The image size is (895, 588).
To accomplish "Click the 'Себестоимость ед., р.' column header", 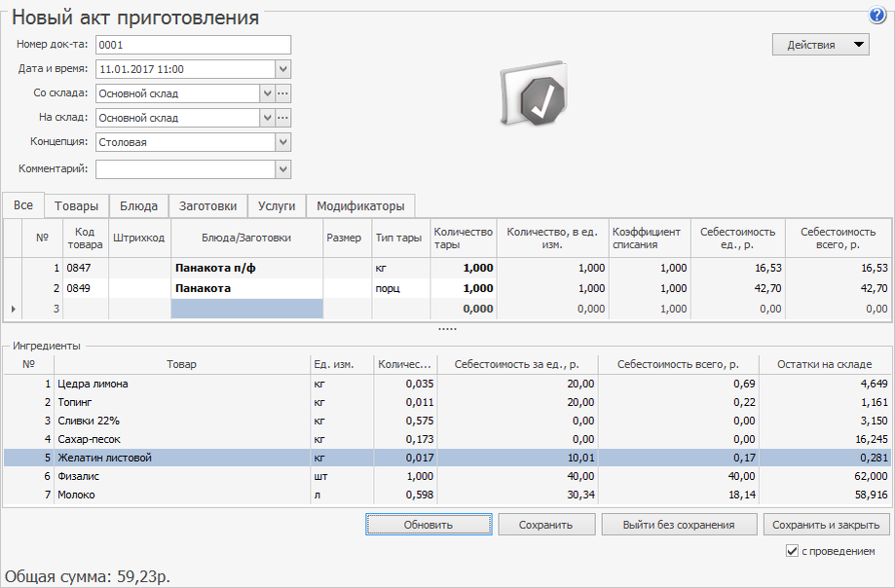I will click(x=737, y=238).
